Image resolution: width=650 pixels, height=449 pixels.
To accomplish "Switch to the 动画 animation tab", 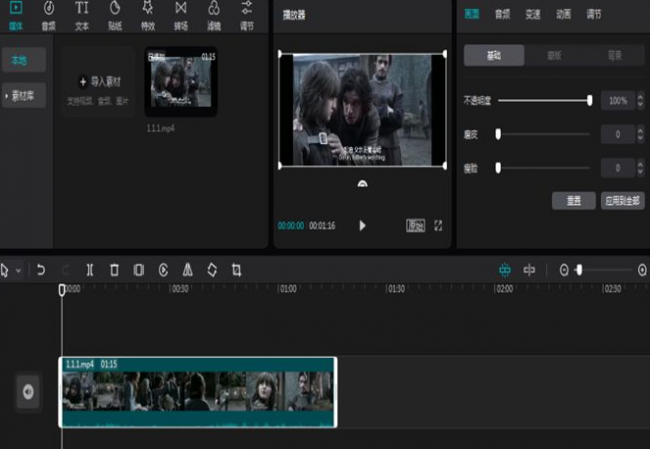I will [563, 15].
